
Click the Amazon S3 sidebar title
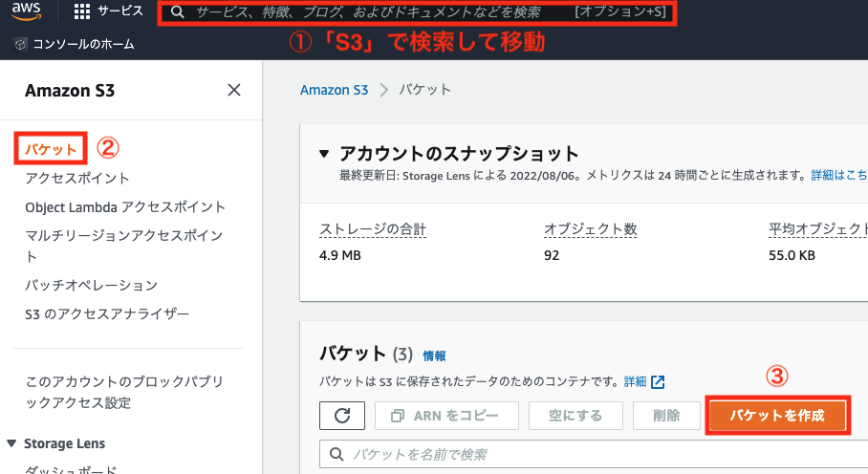70,90
